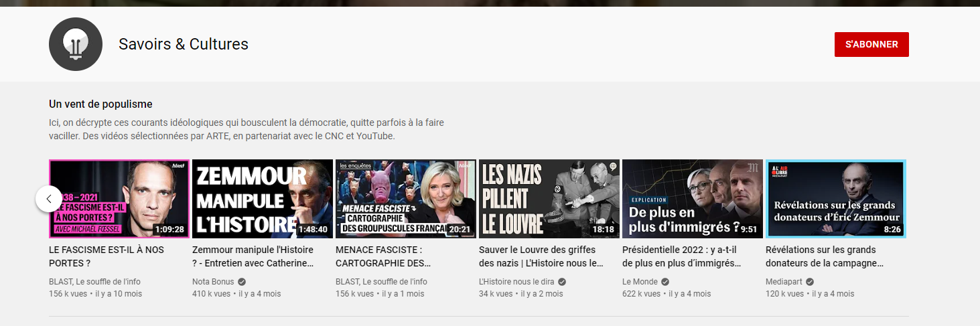
Task: Play the 'Les nazis pillent le Louvre' thumbnail
Action: (549, 199)
